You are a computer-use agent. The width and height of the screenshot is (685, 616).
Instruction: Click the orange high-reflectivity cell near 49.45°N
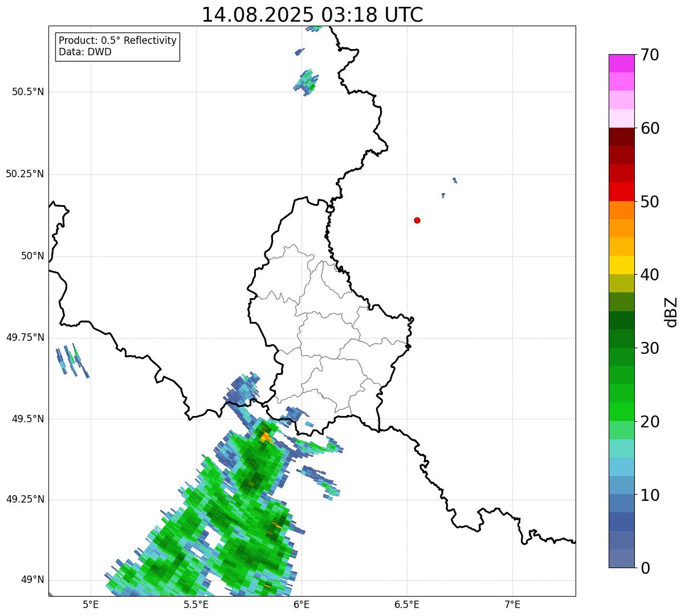(265, 437)
